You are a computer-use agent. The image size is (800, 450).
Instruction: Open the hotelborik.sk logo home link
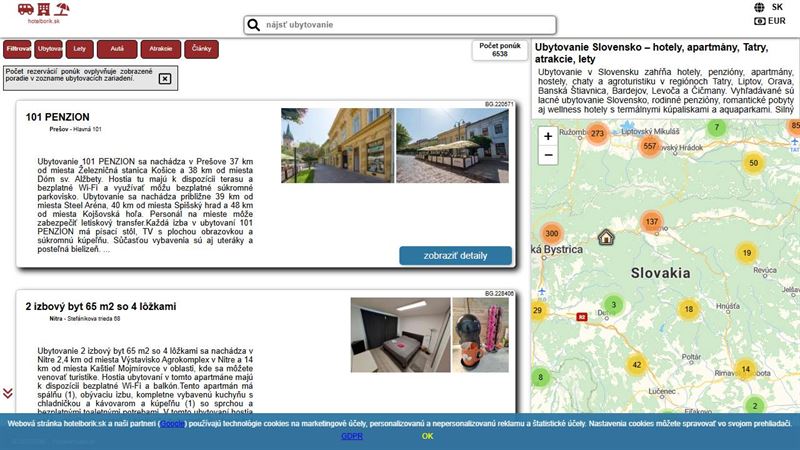pyautogui.click(x=43, y=13)
